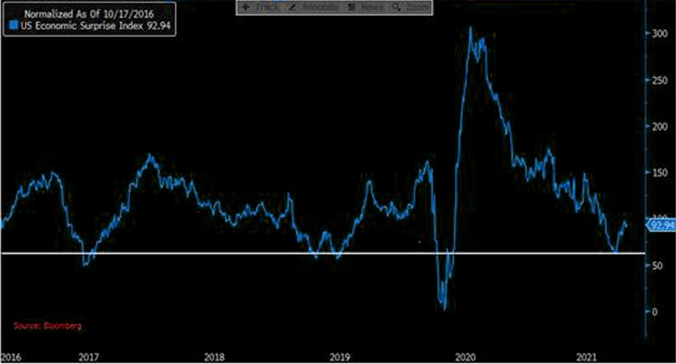Click the 2019 x-axis year label
Viewport: 676px width, 364px height.
coord(340,357)
